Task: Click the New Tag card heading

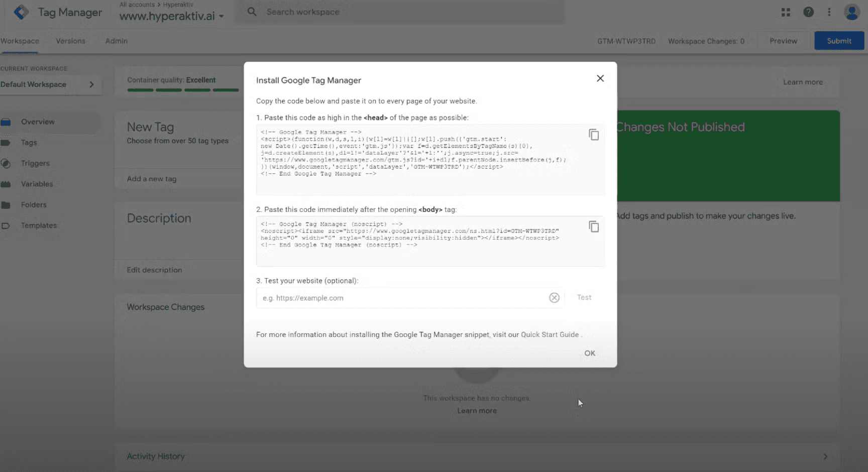Action: (150, 127)
